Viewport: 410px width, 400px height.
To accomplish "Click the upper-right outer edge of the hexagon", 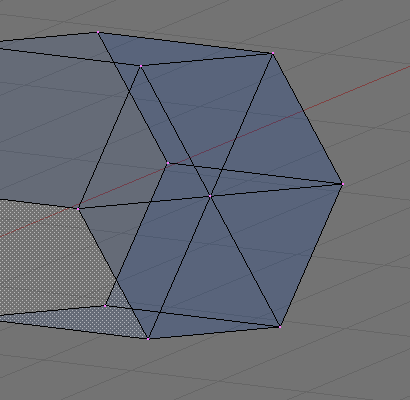I will click(308, 118).
